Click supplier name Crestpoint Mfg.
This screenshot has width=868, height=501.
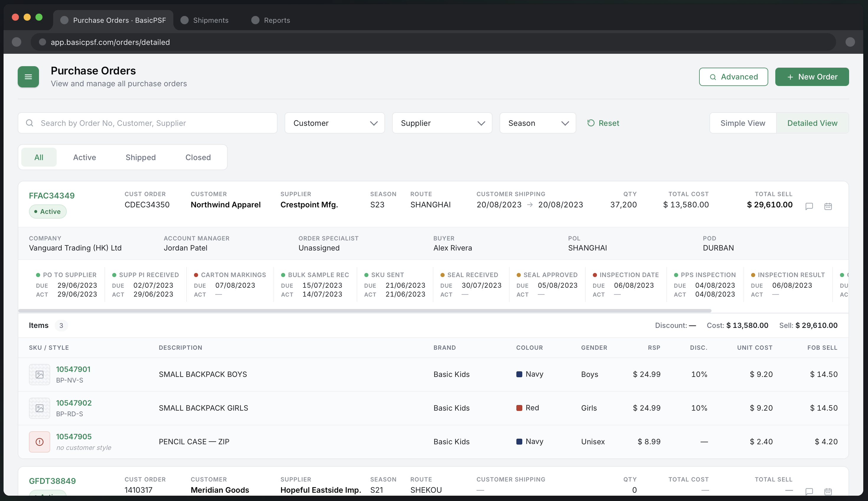309,205
